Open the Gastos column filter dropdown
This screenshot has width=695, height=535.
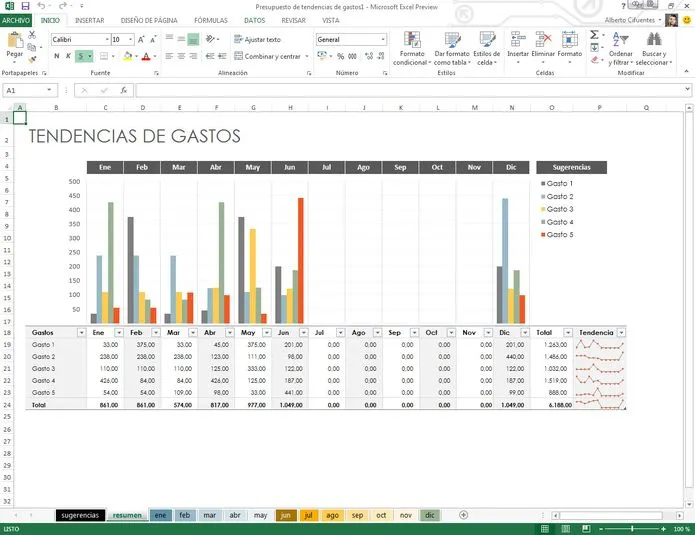[x=82, y=332]
